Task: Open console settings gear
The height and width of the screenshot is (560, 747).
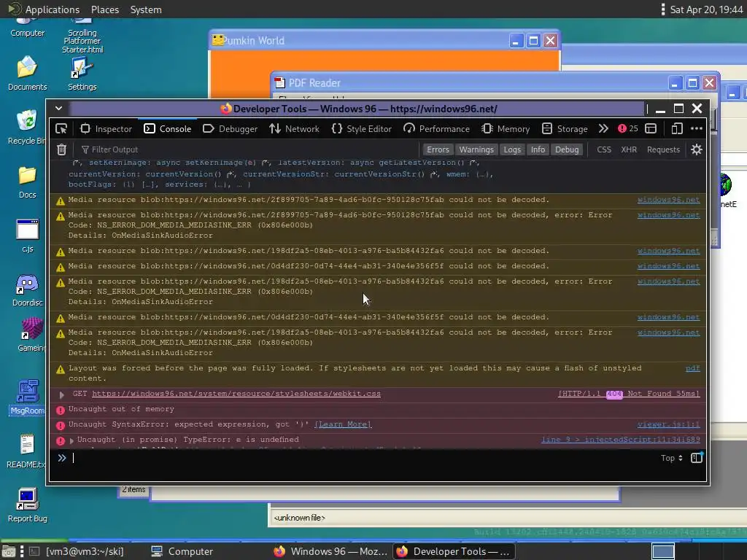Action: [697, 149]
